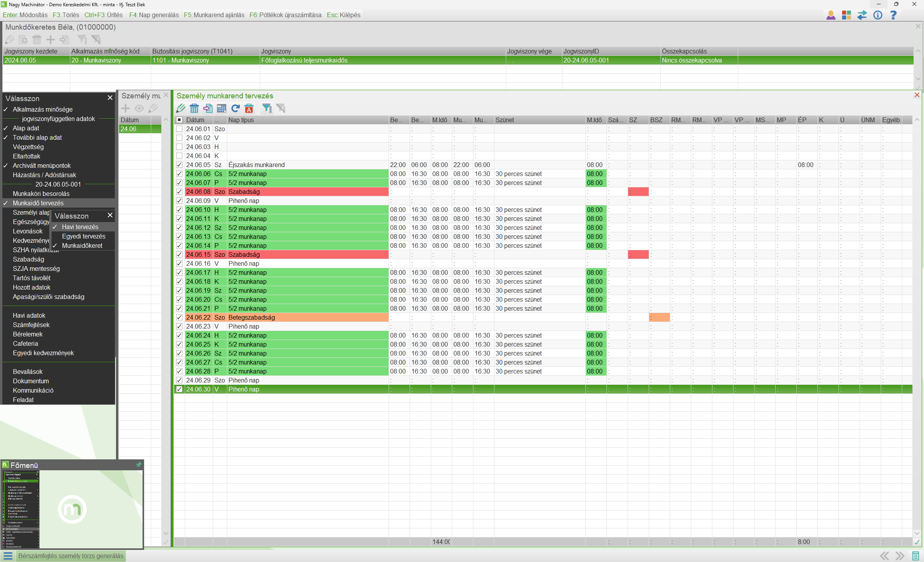Uncheck the checkbox for 24.06.08 Szabadság row
924x562 pixels.
(x=179, y=192)
